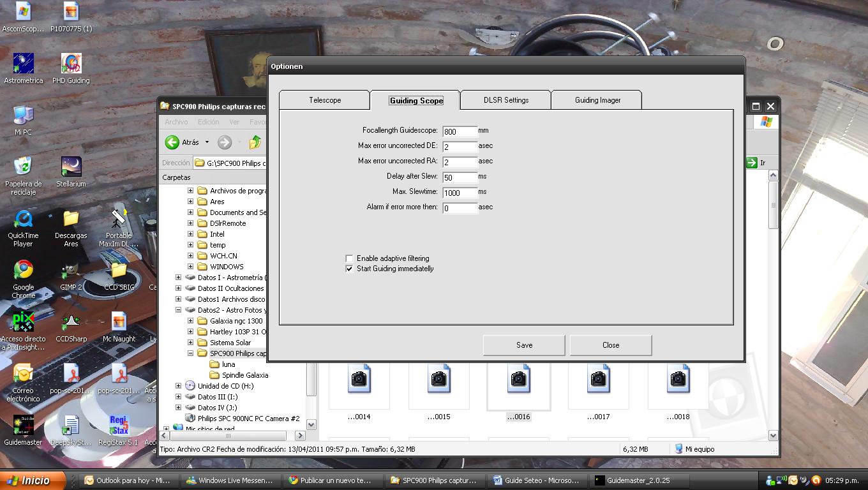Viewport: 868px width, 490px height.
Task: Open Acceso directo a PixInsight icon
Action: pos(23,331)
